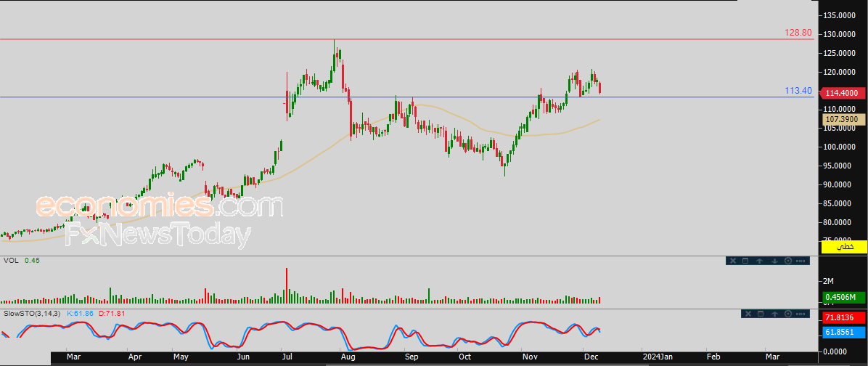
Task: Click the SlowSTO(3,14,3) indicator label
Action: click(33, 314)
